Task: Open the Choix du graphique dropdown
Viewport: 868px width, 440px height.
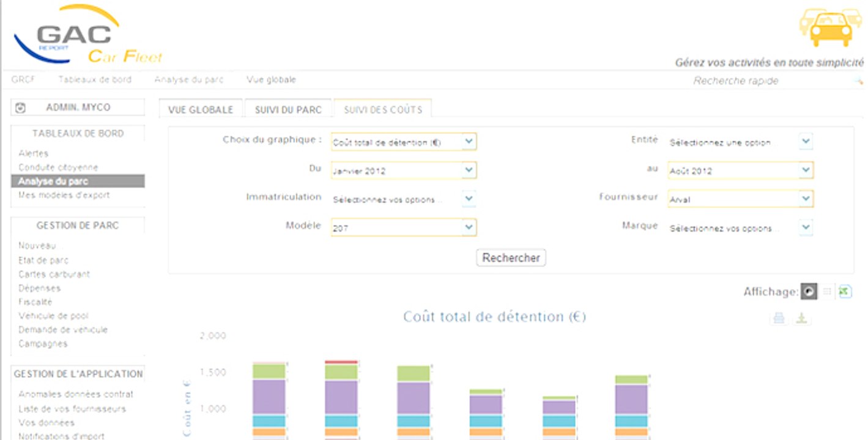Action: (x=404, y=142)
